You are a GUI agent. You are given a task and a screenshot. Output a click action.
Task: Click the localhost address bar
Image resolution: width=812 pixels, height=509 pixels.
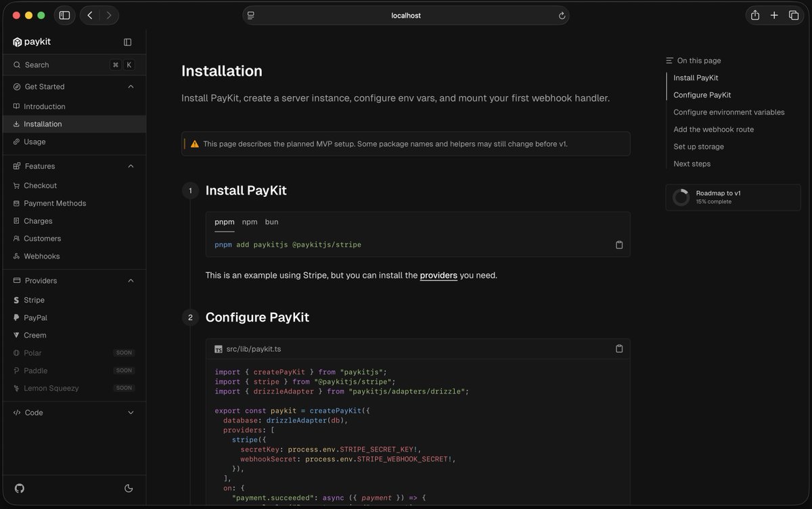coord(406,16)
